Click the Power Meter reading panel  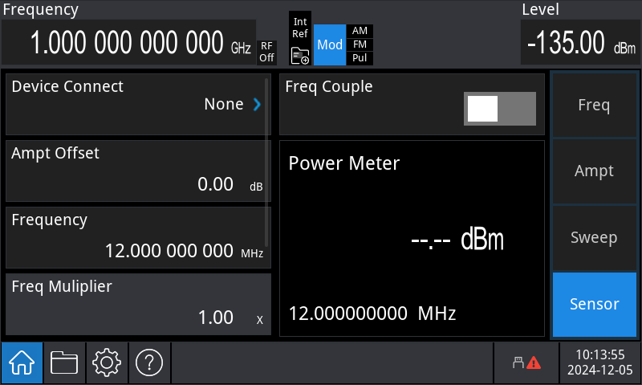click(x=412, y=239)
